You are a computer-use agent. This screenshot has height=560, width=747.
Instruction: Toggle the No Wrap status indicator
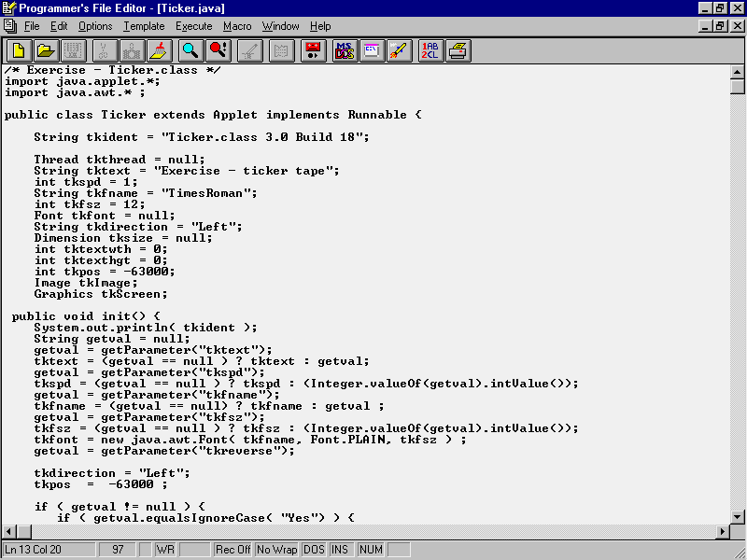(x=276, y=550)
